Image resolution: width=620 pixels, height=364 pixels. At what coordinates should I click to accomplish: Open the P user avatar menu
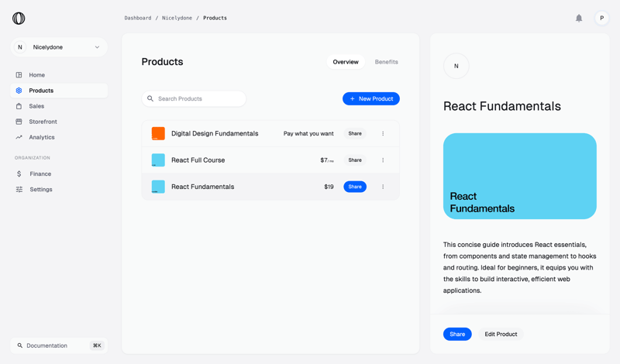point(602,18)
